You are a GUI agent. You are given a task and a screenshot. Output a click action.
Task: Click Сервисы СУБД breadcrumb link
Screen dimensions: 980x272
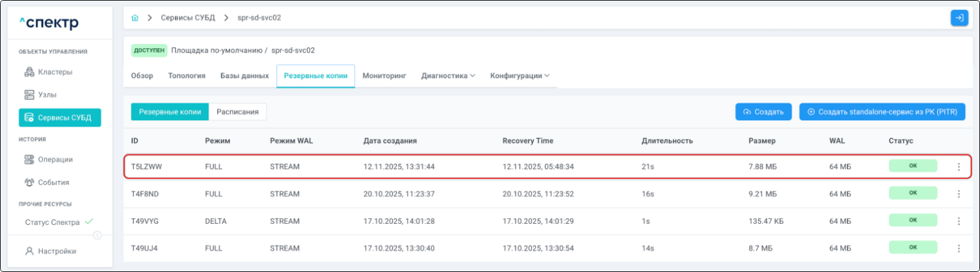[187, 18]
